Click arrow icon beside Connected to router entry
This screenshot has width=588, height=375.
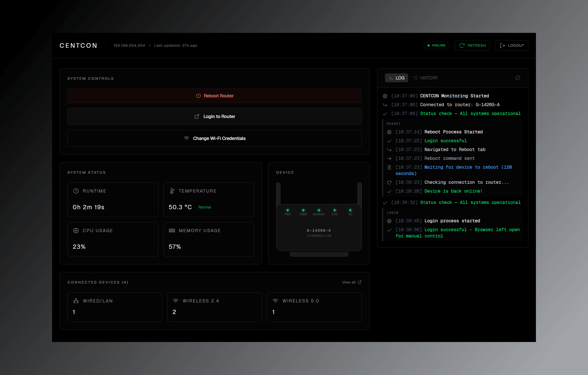[x=385, y=105]
